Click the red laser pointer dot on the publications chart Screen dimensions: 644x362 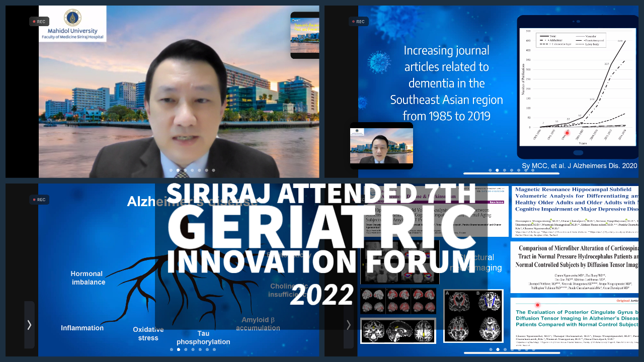point(568,133)
